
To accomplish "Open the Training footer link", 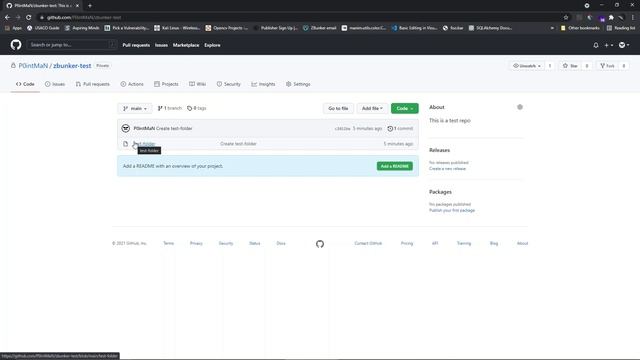I will [x=464, y=243].
